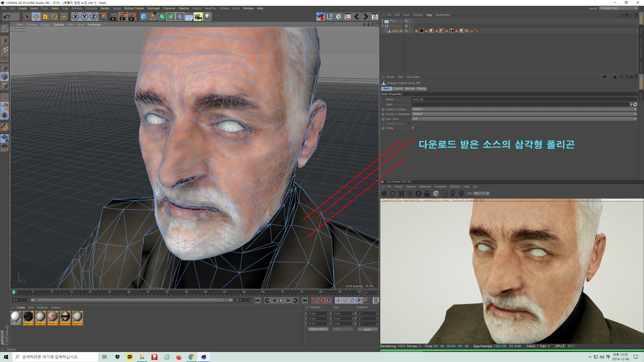Select the Default material thumbnail
The width and height of the screenshot is (644, 362).
(16, 318)
